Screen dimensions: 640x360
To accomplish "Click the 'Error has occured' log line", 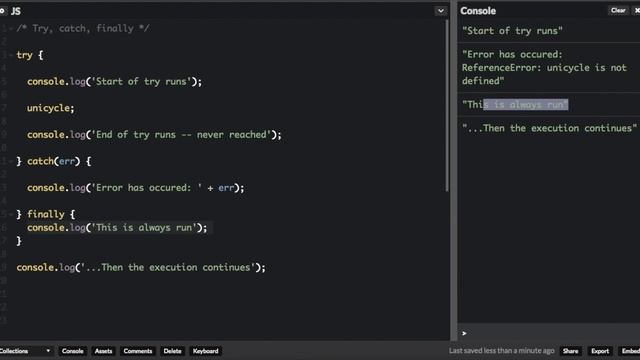I will 136,188.
